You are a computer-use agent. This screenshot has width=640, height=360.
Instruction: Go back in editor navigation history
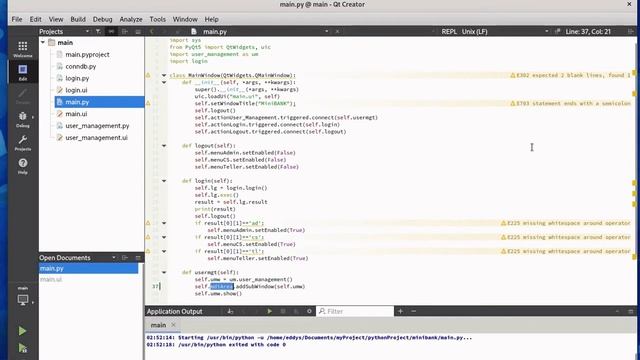[152, 31]
